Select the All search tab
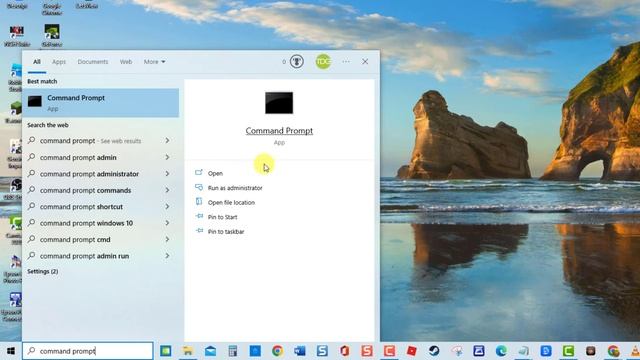This screenshot has width=640, height=360. click(37, 62)
